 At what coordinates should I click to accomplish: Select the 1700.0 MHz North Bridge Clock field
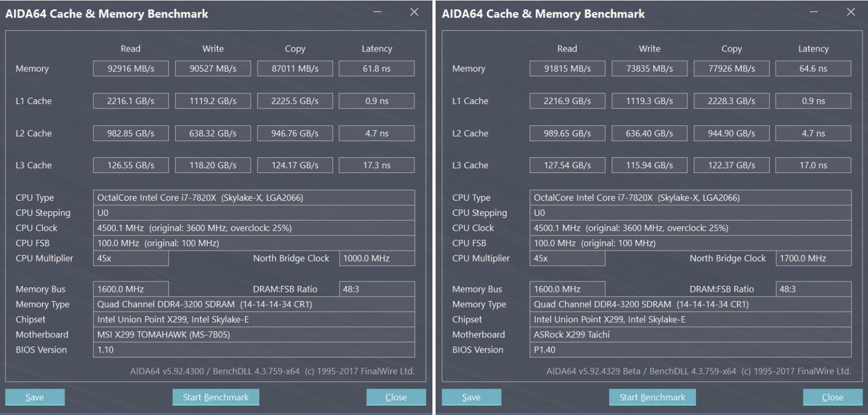pyautogui.click(x=813, y=258)
